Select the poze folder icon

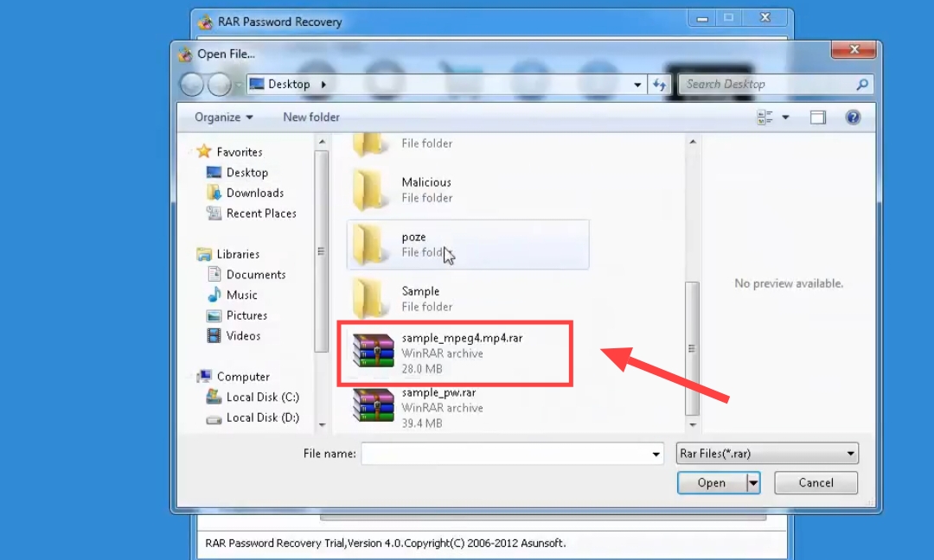368,244
